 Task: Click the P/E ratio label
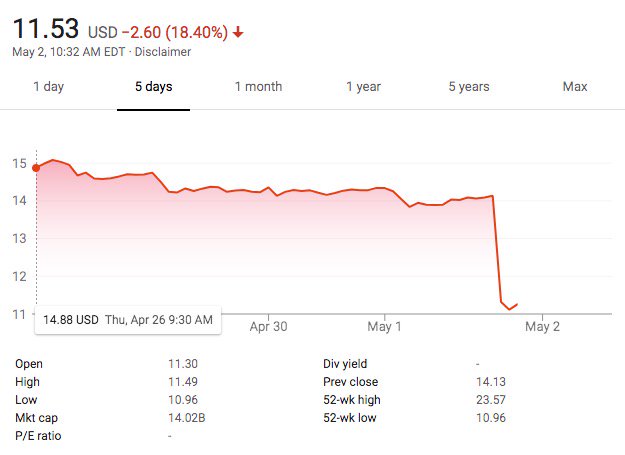(x=39, y=436)
